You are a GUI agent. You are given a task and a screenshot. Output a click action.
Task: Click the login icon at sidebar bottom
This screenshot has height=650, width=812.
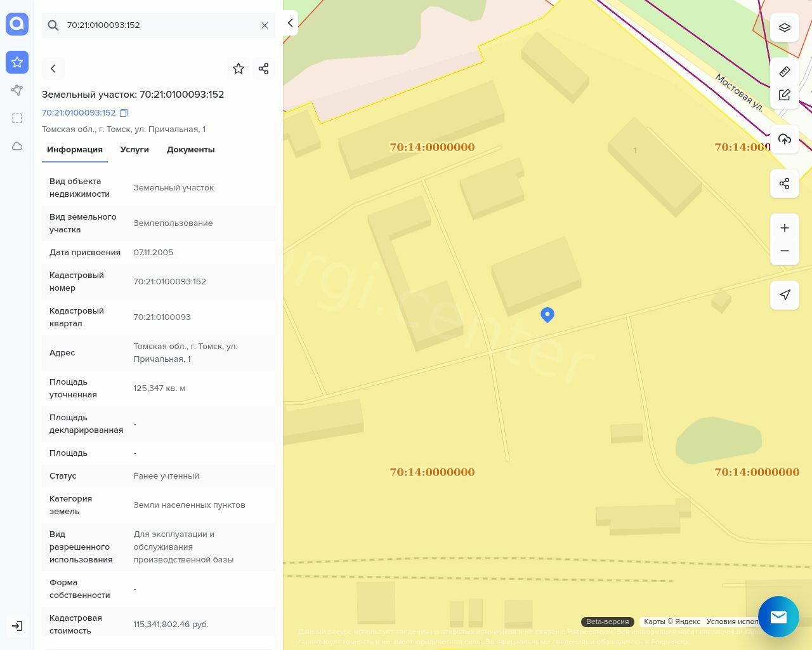pyautogui.click(x=17, y=626)
